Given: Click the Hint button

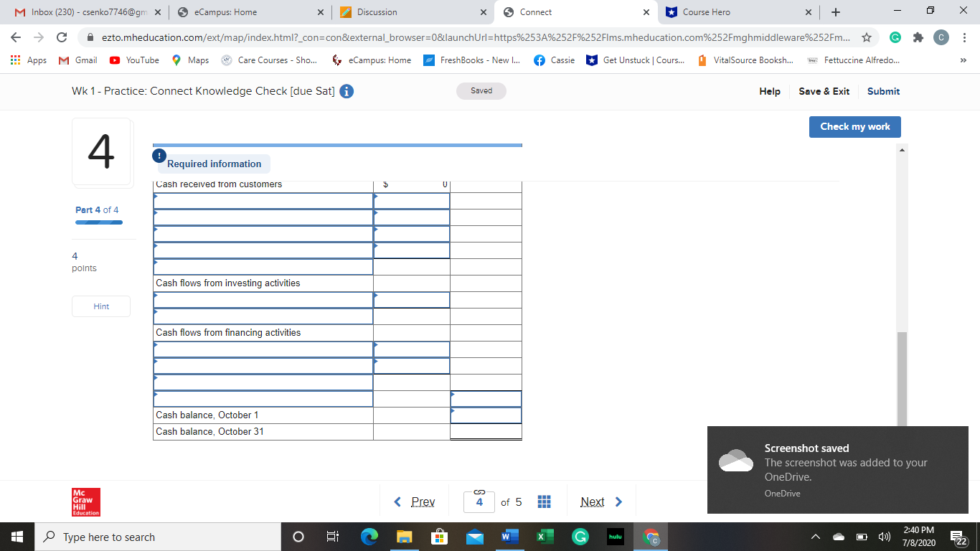Looking at the screenshot, I should tap(100, 306).
